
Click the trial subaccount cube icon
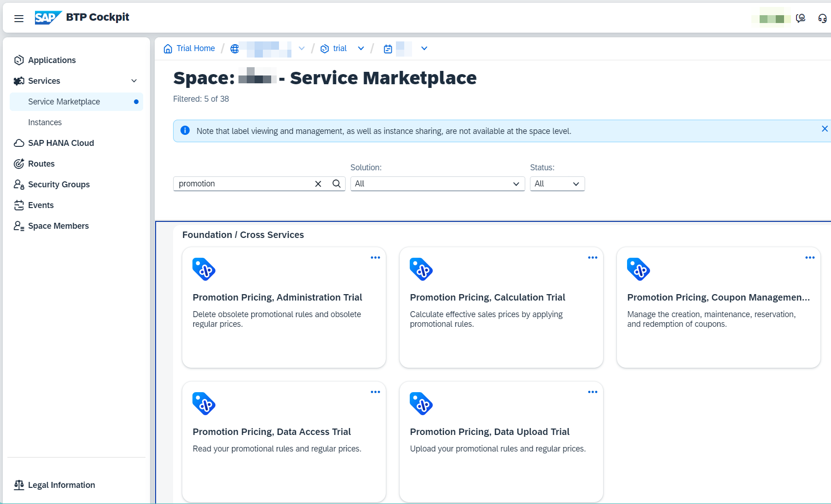[x=325, y=49]
